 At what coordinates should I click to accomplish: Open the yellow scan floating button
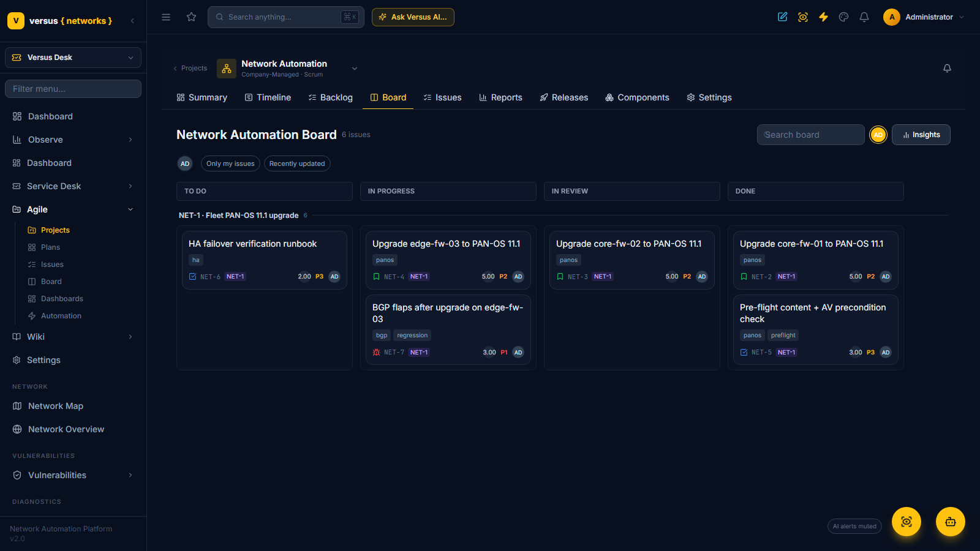(907, 522)
